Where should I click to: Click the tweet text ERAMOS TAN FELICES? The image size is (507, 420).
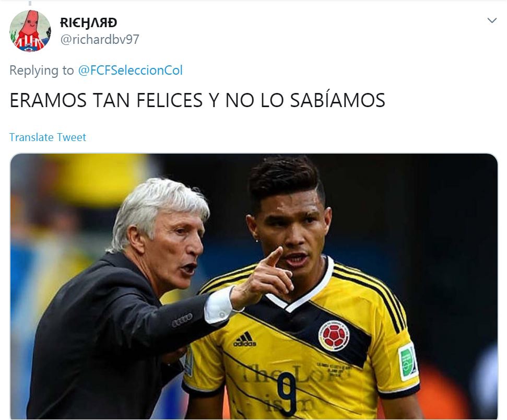[197, 100]
